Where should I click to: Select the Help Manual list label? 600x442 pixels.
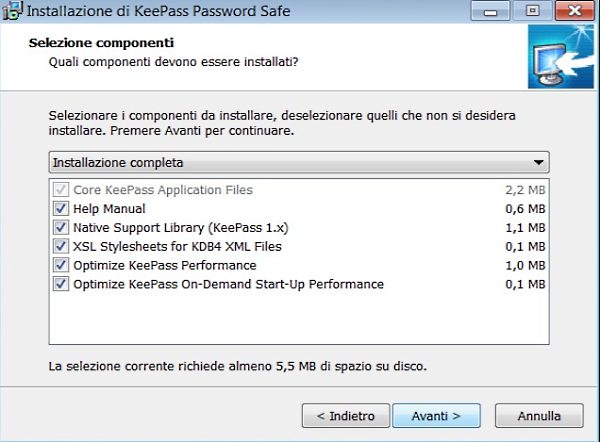pos(109,209)
